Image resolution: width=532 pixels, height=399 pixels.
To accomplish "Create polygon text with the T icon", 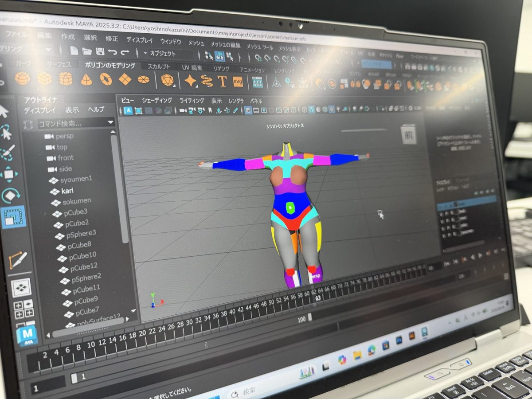I will [222, 81].
